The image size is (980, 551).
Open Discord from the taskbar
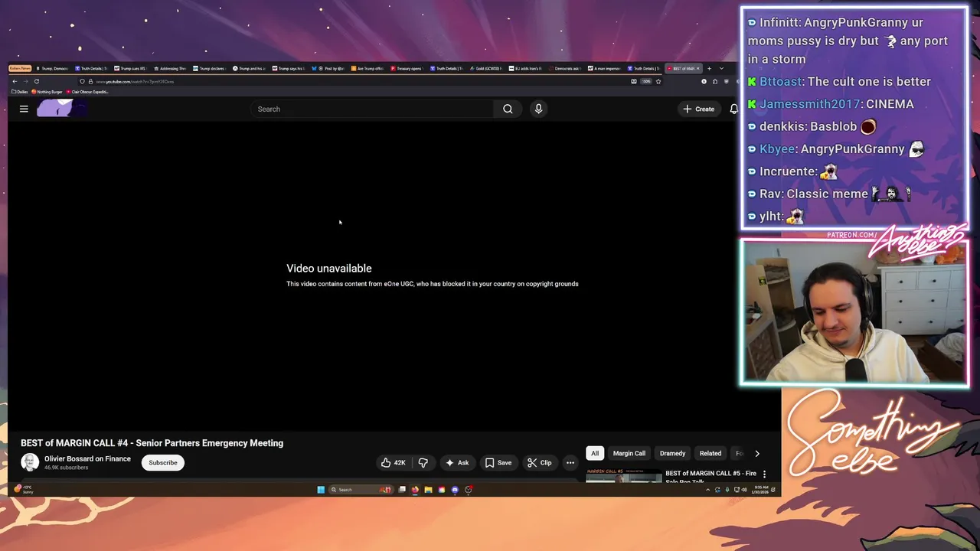point(455,490)
